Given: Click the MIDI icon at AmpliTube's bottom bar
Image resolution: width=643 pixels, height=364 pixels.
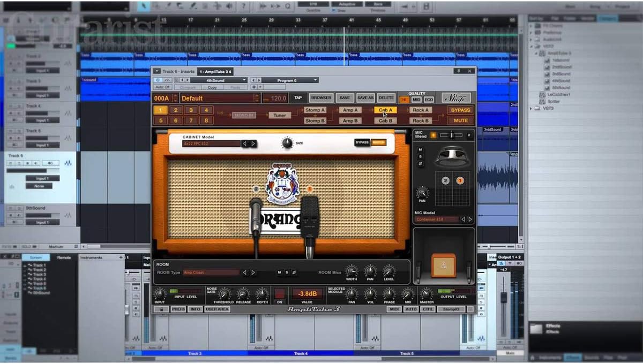Looking at the screenshot, I should [x=394, y=309].
